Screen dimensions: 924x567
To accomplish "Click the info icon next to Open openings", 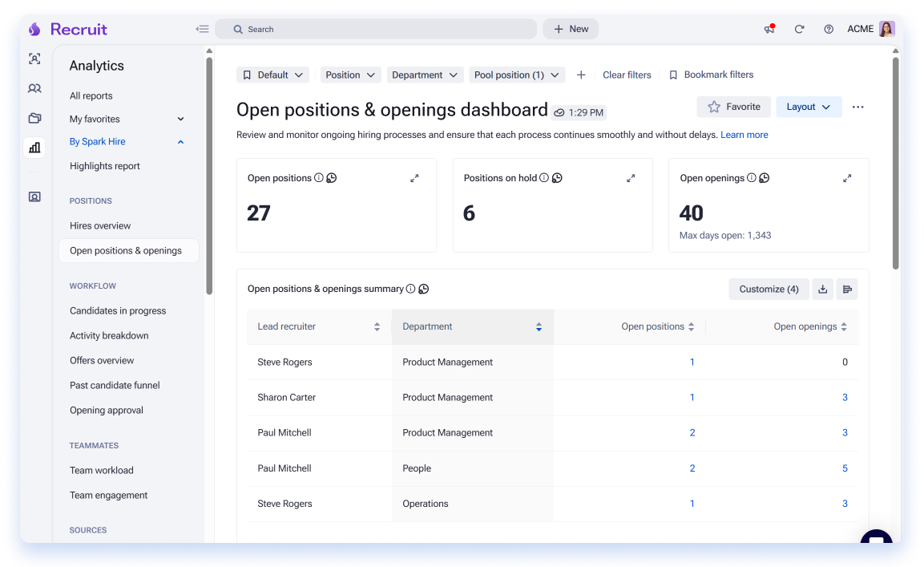I will (752, 177).
